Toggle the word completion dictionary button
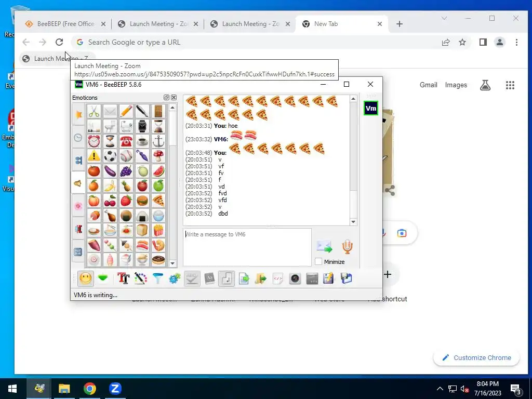This screenshot has width=532, height=399. (209, 278)
